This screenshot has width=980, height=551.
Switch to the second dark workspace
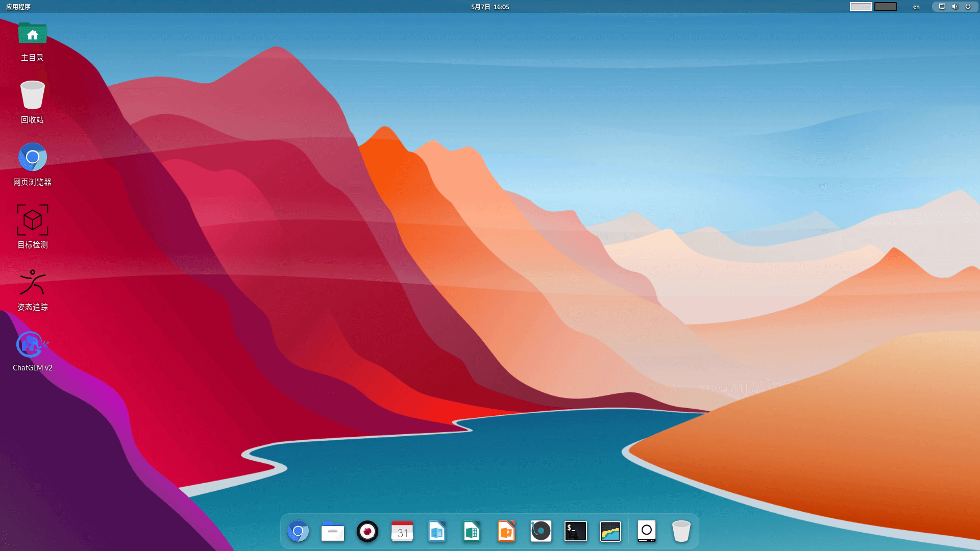(886, 7)
